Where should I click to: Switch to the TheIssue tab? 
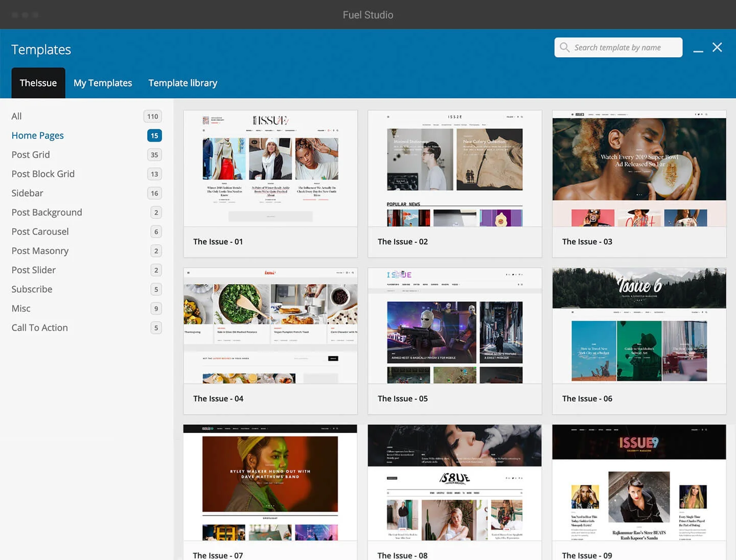click(38, 83)
